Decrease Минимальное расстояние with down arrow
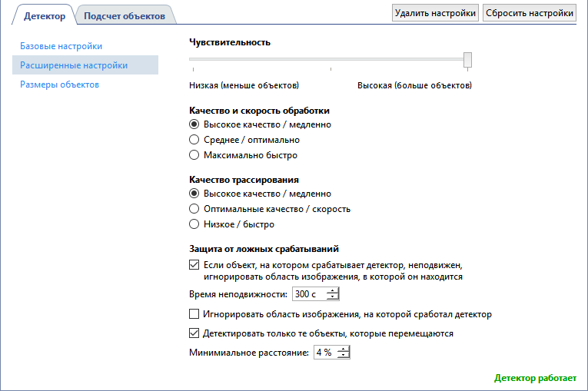The width and height of the screenshot is (588, 391). [x=343, y=356]
